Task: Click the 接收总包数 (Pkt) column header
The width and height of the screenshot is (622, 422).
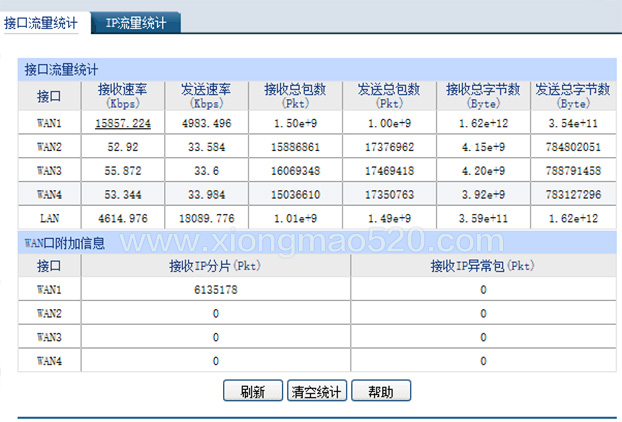Action: (295, 96)
